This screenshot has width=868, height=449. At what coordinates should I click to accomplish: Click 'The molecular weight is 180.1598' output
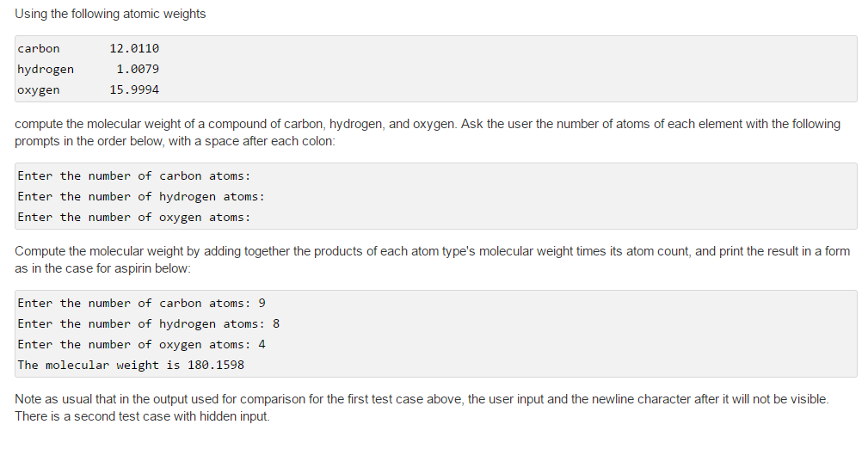pyautogui.click(x=131, y=365)
